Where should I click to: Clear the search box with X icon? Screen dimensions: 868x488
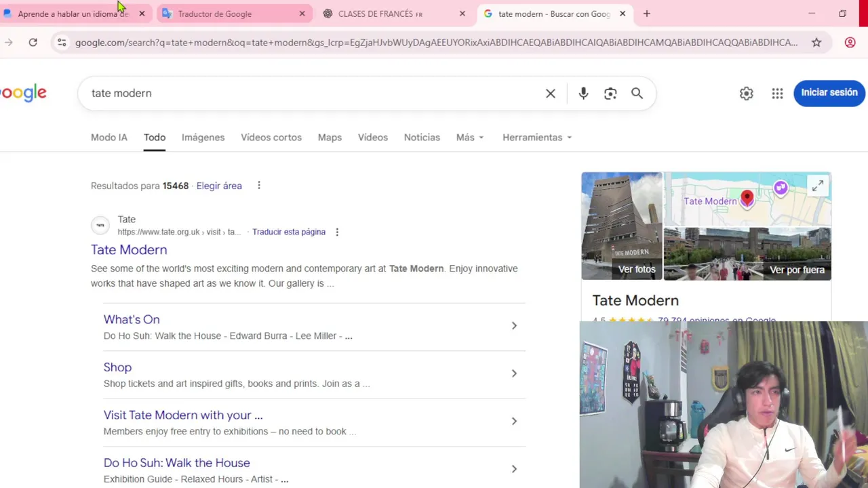(x=551, y=94)
